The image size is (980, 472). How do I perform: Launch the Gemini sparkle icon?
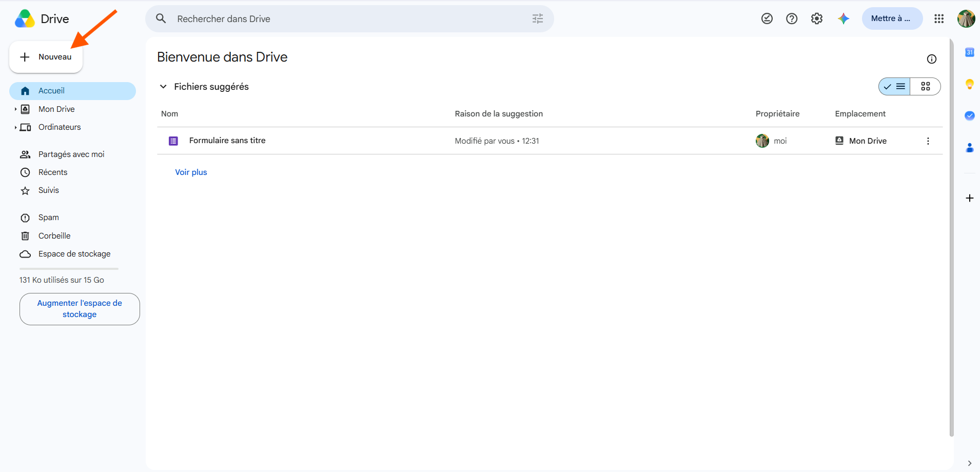[844, 18]
